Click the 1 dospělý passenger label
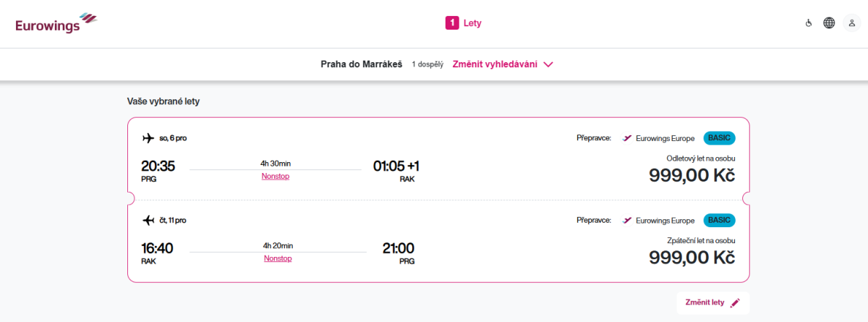Viewport: 868px width, 322px height. click(x=427, y=64)
